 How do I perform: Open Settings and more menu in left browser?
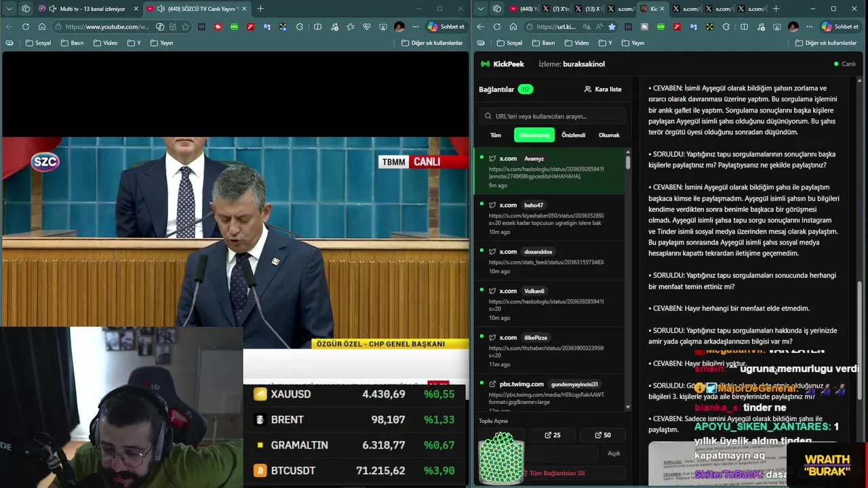click(415, 26)
